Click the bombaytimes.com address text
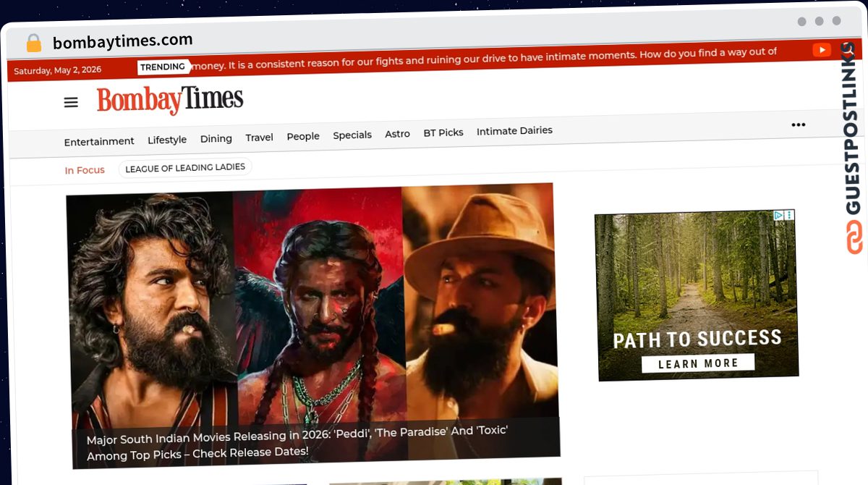Screen dimensions: 868x485 [x=123, y=42]
